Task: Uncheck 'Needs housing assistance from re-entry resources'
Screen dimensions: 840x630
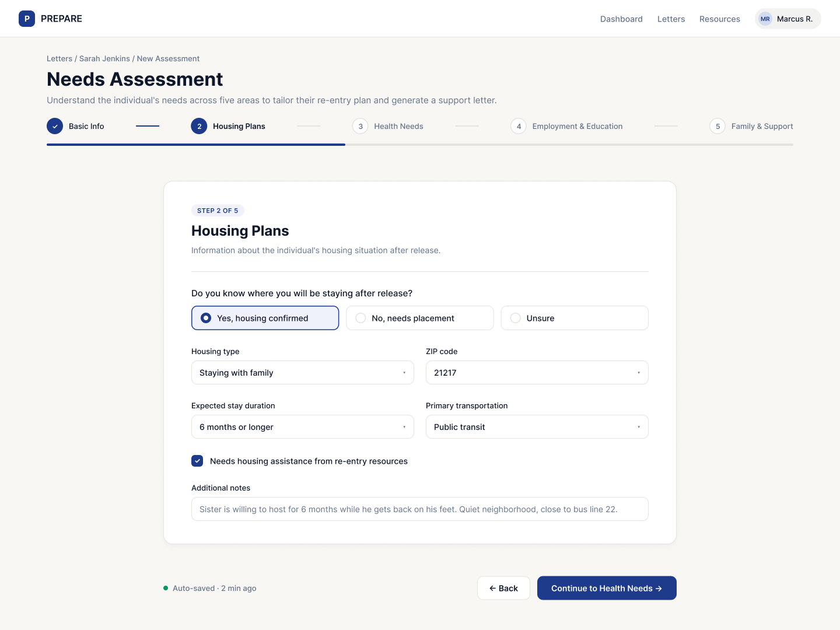Action: [197, 461]
